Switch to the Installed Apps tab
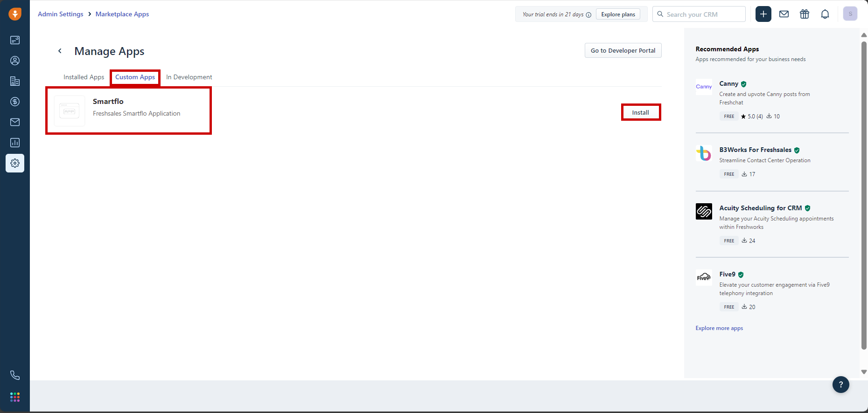The height and width of the screenshot is (413, 868). coord(84,77)
